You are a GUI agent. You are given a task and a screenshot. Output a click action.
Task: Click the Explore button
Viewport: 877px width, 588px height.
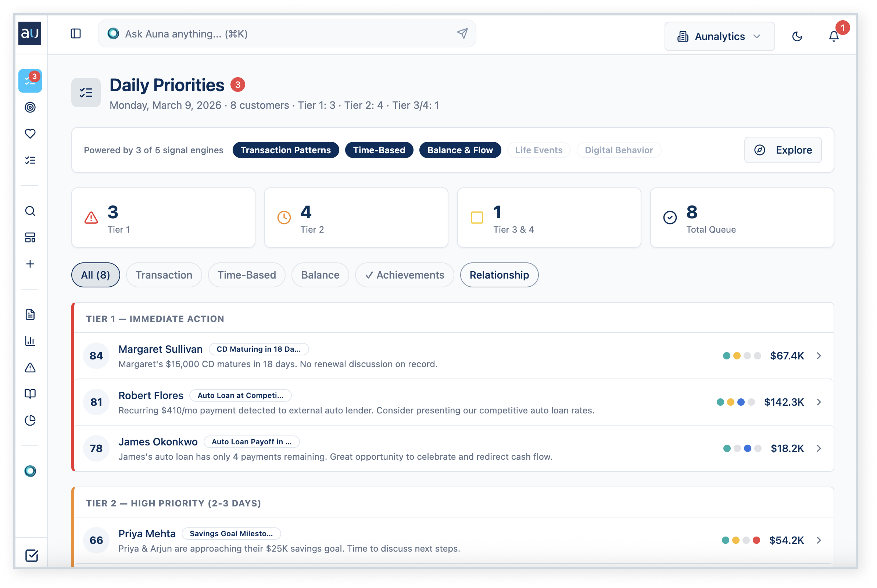783,150
